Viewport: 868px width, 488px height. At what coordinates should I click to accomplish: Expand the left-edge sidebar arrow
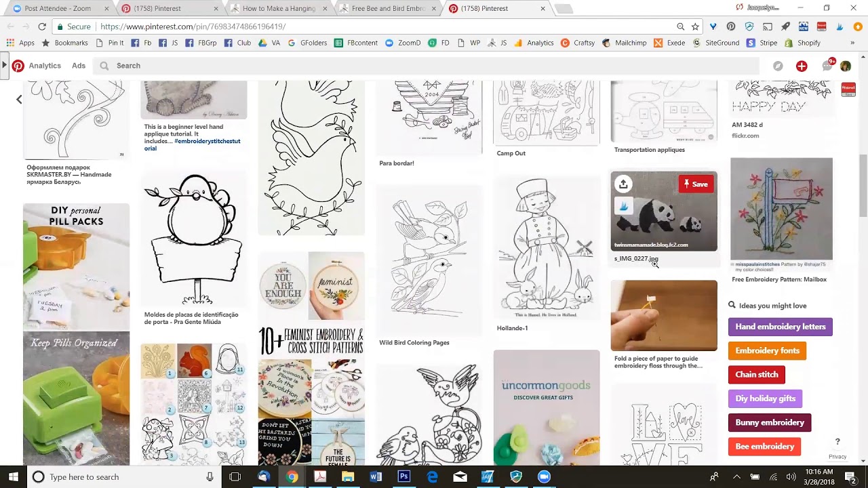[4, 66]
